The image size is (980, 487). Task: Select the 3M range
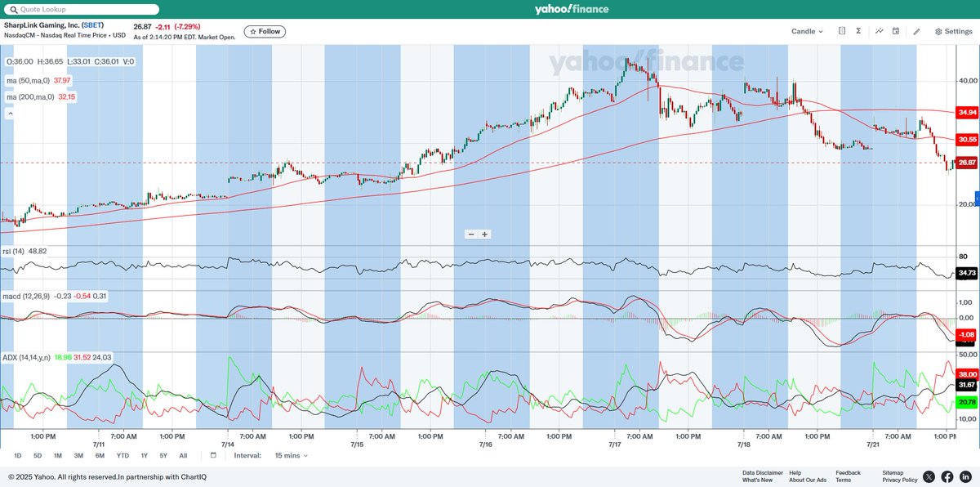pos(78,455)
